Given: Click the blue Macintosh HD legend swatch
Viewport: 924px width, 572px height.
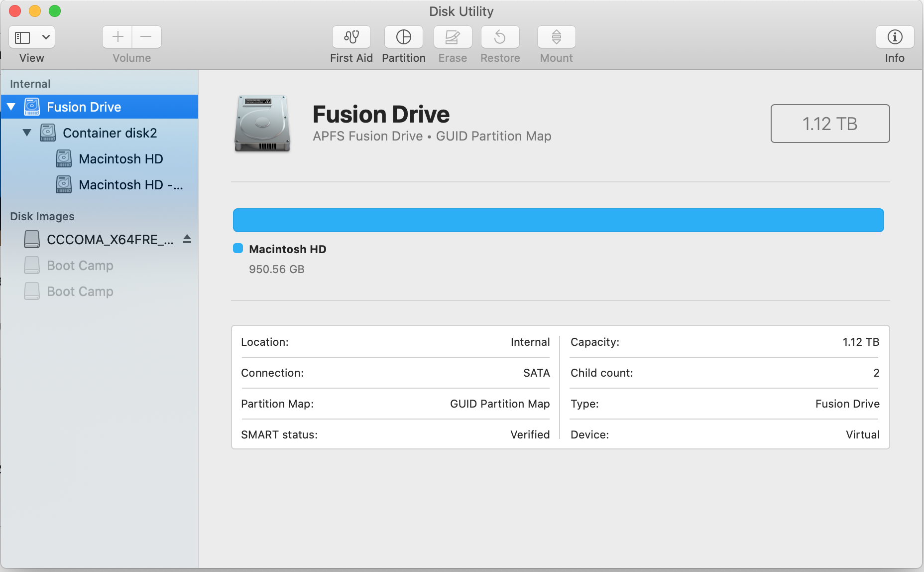Looking at the screenshot, I should point(238,249).
